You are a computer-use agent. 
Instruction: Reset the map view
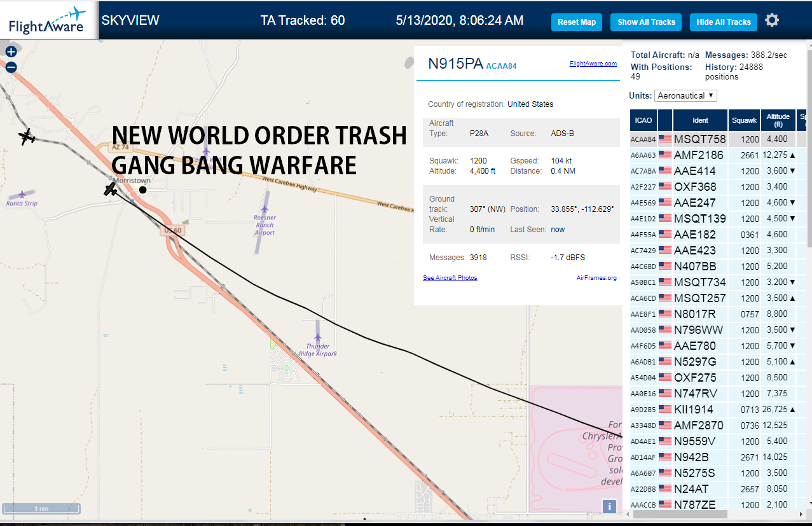[577, 22]
